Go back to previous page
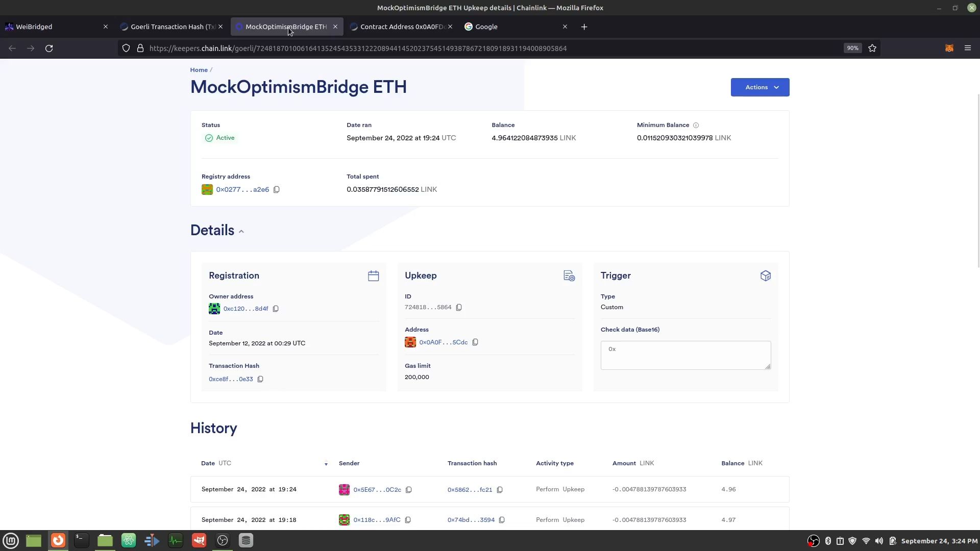This screenshot has height=551, width=980. (x=12, y=48)
